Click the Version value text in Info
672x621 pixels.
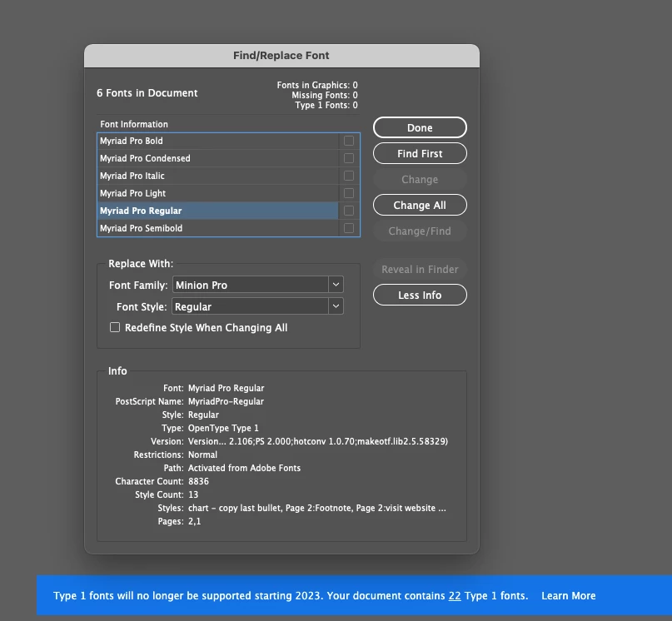pyautogui.click(x=318, y=441)
